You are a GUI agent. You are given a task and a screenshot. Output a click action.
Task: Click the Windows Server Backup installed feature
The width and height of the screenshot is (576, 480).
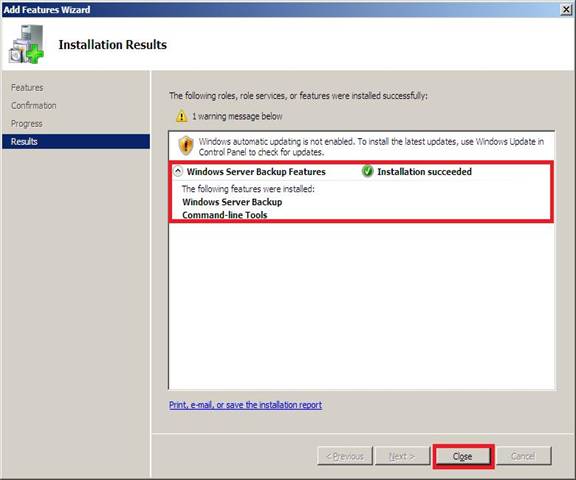pos(232,202)
